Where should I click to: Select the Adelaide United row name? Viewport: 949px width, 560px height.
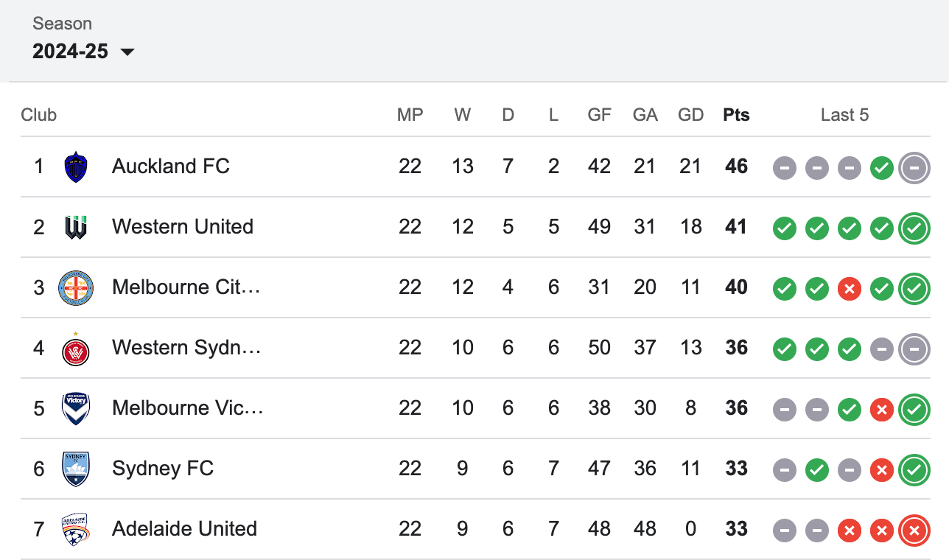tap(184, 529)
